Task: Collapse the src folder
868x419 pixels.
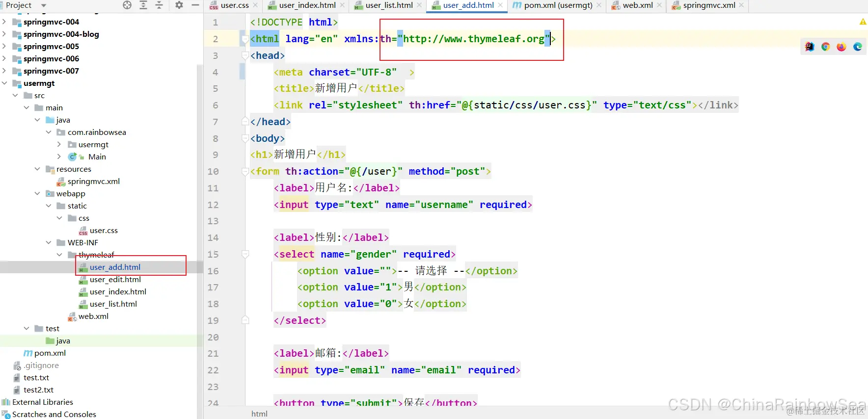Action: tap(15, 95)
